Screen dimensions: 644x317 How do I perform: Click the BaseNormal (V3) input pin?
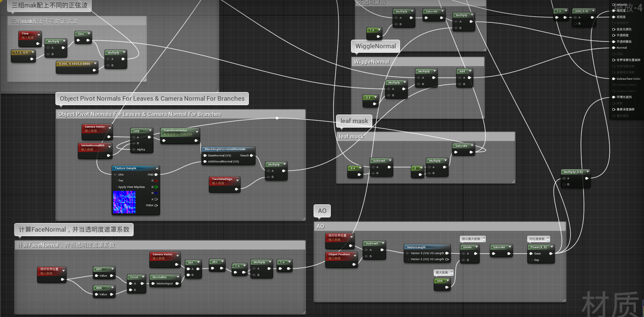pos(205,155)
